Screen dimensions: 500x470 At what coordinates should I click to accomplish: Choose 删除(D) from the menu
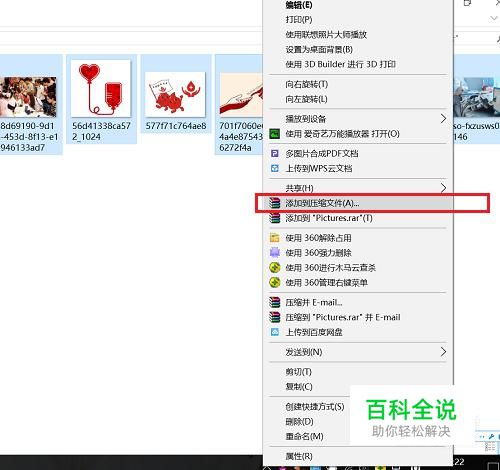(x=299, y=421)
